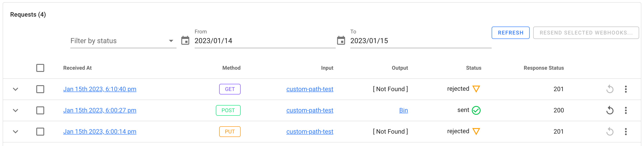Open the GET method badge
644x146 pixels.
pos(230,89)
